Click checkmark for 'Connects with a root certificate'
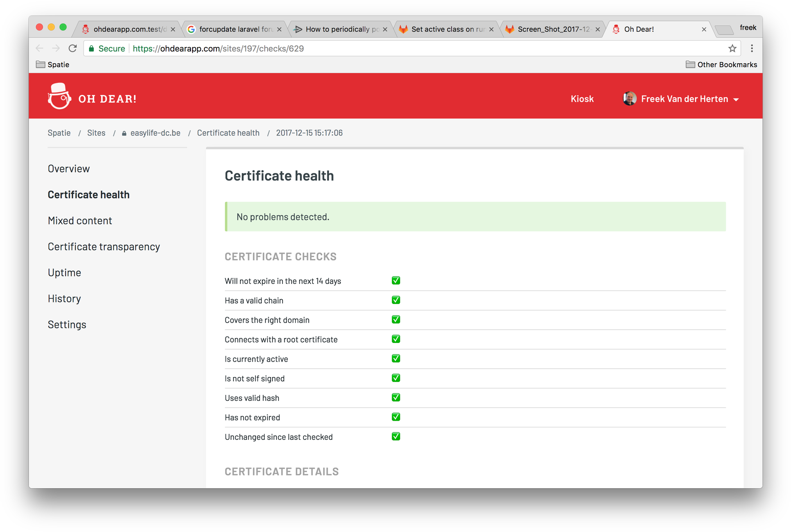 click(x=396, y=339)
